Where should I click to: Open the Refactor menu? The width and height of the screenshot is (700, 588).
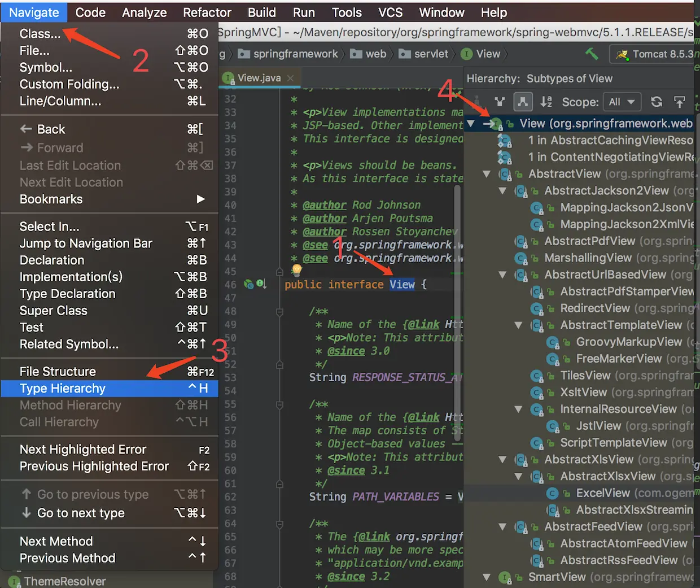[x=207, y=12]
